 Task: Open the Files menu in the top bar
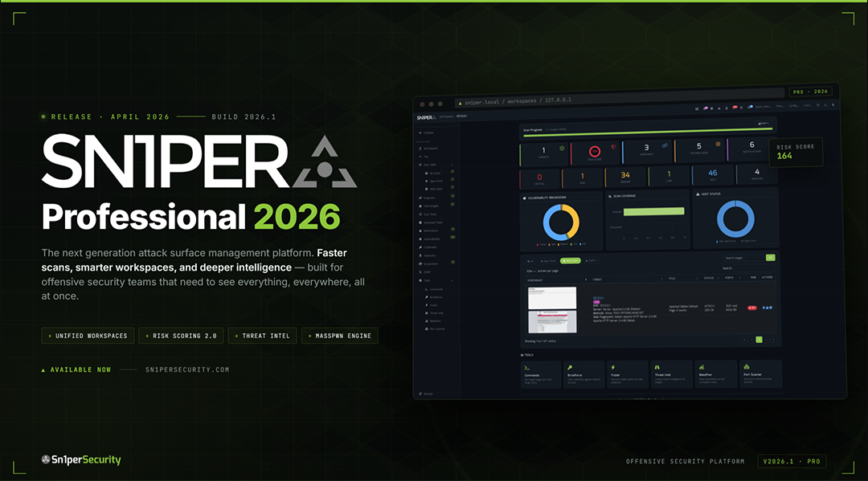[x=780, y=105]
